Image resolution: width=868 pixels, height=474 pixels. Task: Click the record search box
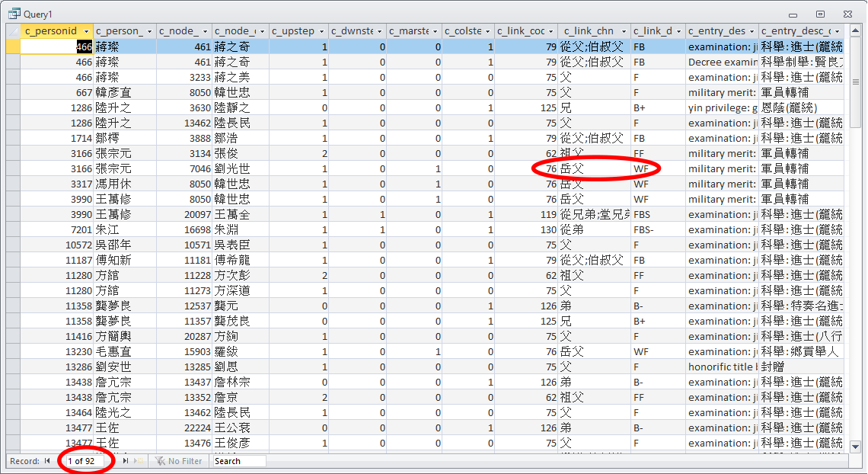[x=239, y=461]
